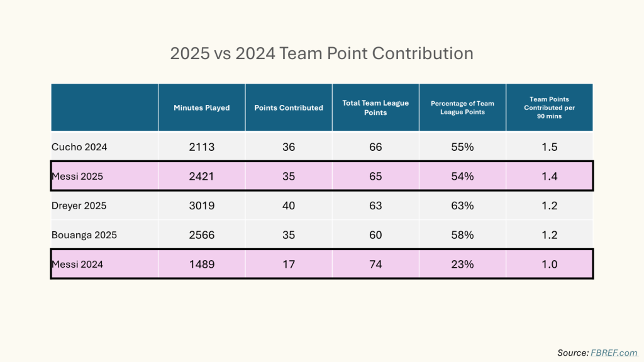This screenshot has height=362, width=644.
Task: Click Messi 2024 total team points cell 74
Action: click(x=375, y=265)
